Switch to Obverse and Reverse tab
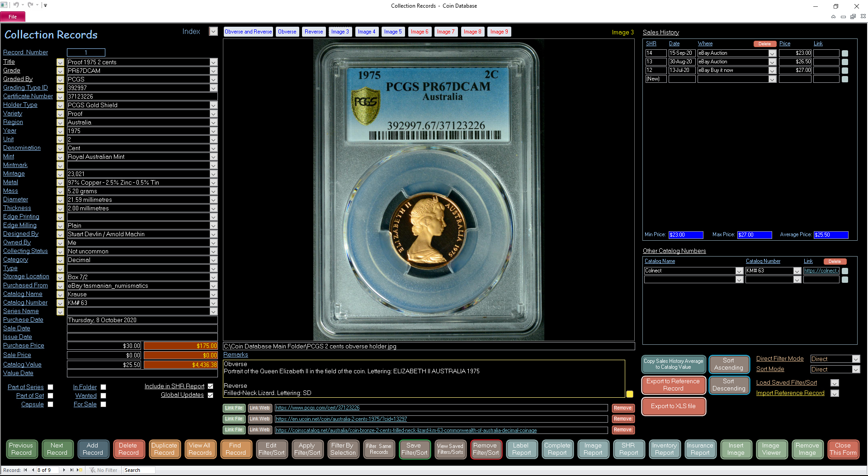Image resolution: width=868 pixels, height=476 pixels. pyautogui.click(x=248, y=32)
